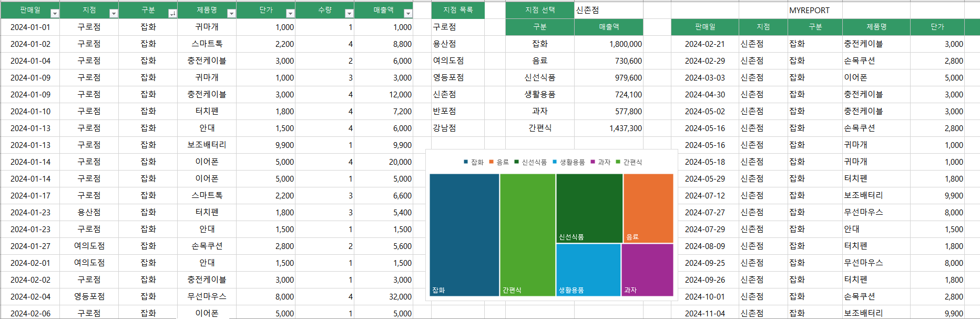Click the 잡화 legend marker in chart
Screen dimensions: 980x319
[466, 162]
